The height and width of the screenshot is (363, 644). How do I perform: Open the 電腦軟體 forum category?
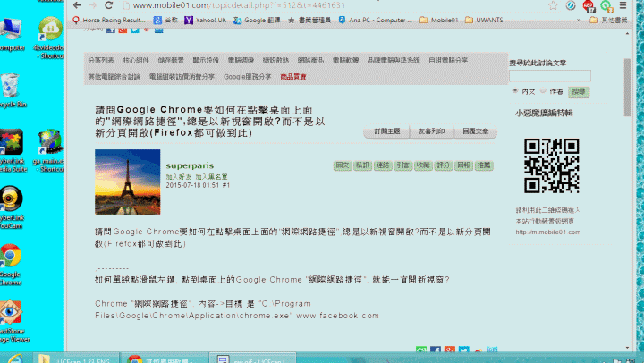[345, 61]
